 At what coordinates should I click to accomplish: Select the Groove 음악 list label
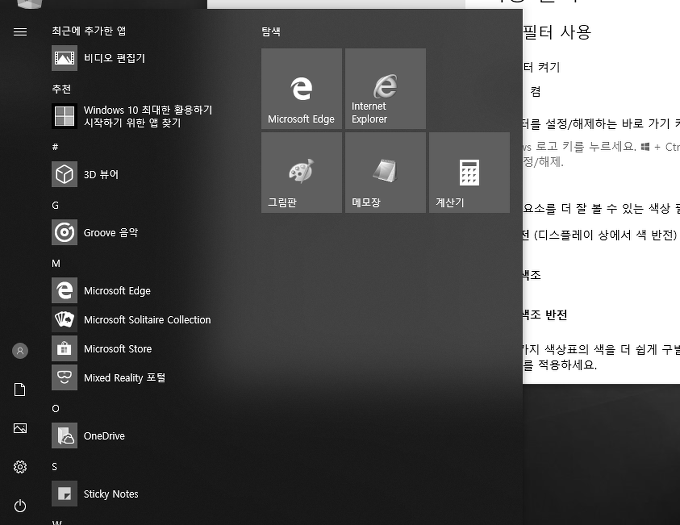click(111, 232)
